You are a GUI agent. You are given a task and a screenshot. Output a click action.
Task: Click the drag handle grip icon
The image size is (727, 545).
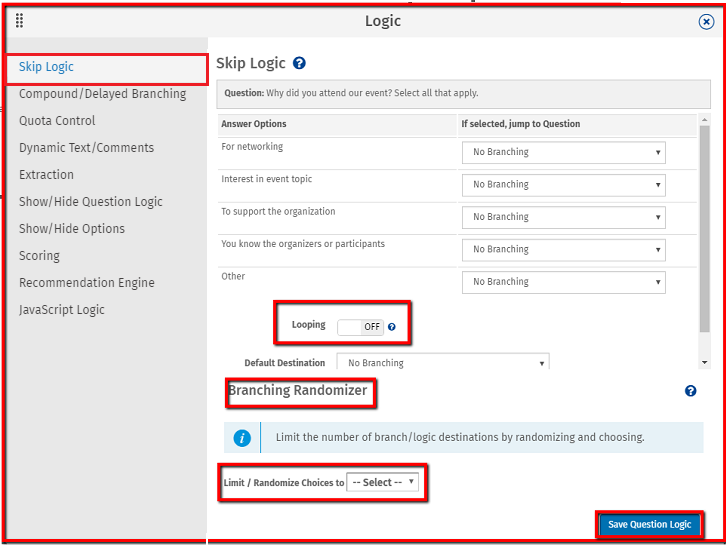tap(19, 21)
